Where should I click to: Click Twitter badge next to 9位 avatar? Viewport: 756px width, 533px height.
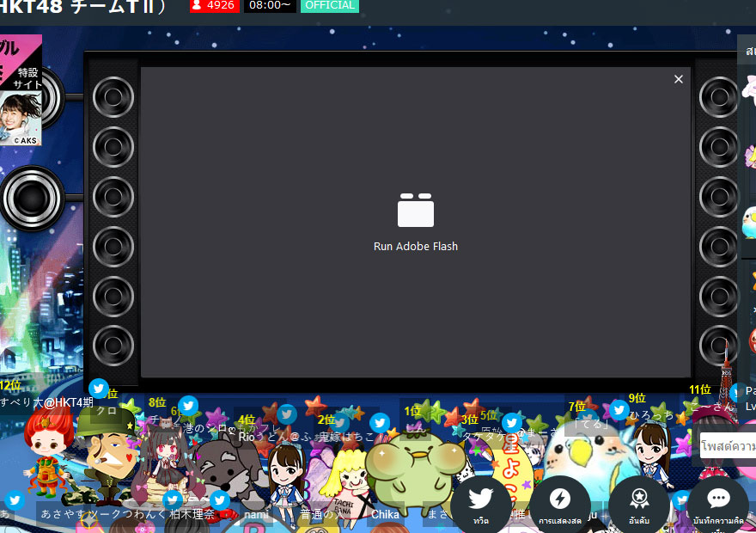(x=619, y=410)
